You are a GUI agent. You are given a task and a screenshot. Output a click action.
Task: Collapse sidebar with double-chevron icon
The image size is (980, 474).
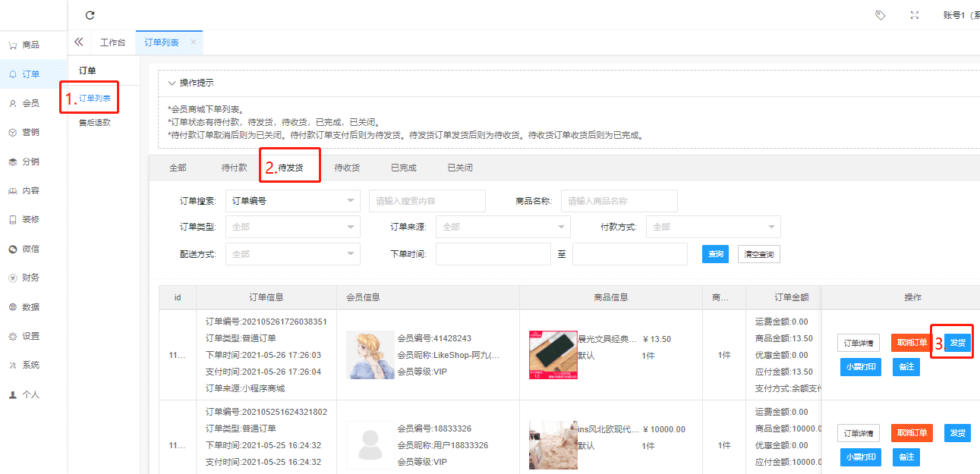coord(78,42)
